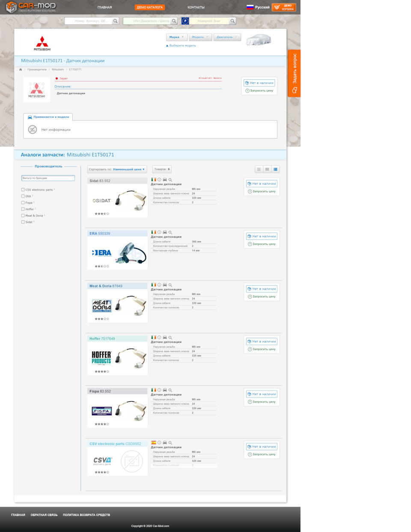Click the home icon in breadcrumbs
The width and height of the screenshot is (411, 532).
(x=21, y=69)
